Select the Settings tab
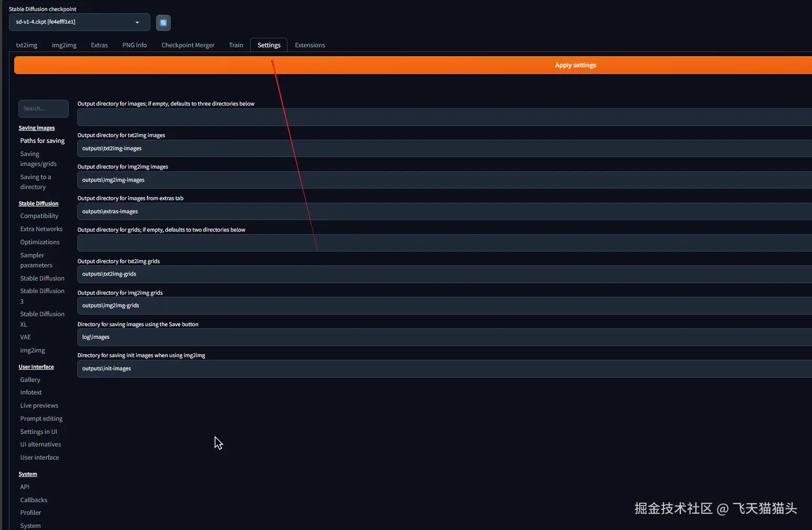This screenshot has width=812, height=530. click(x=269, y=45)
